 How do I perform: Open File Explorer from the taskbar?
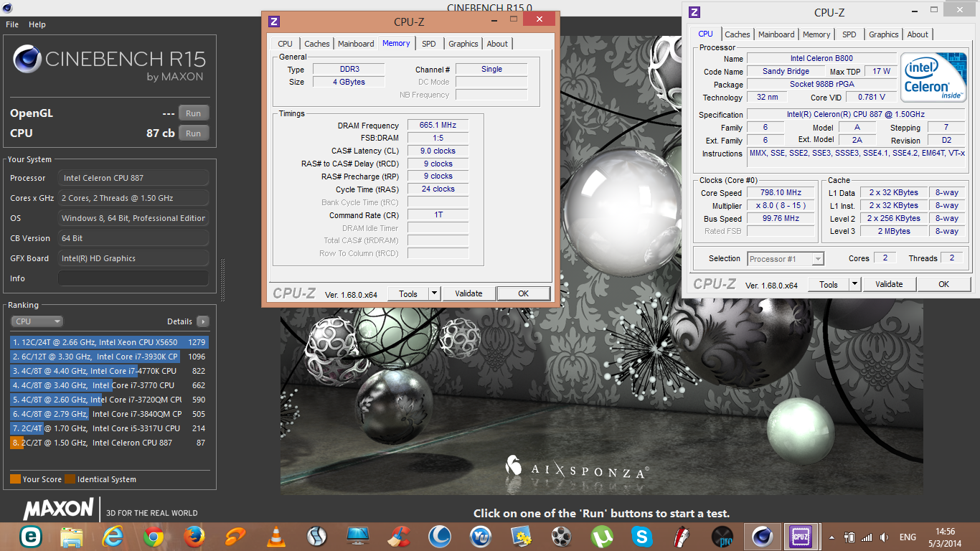coord(72,536)
